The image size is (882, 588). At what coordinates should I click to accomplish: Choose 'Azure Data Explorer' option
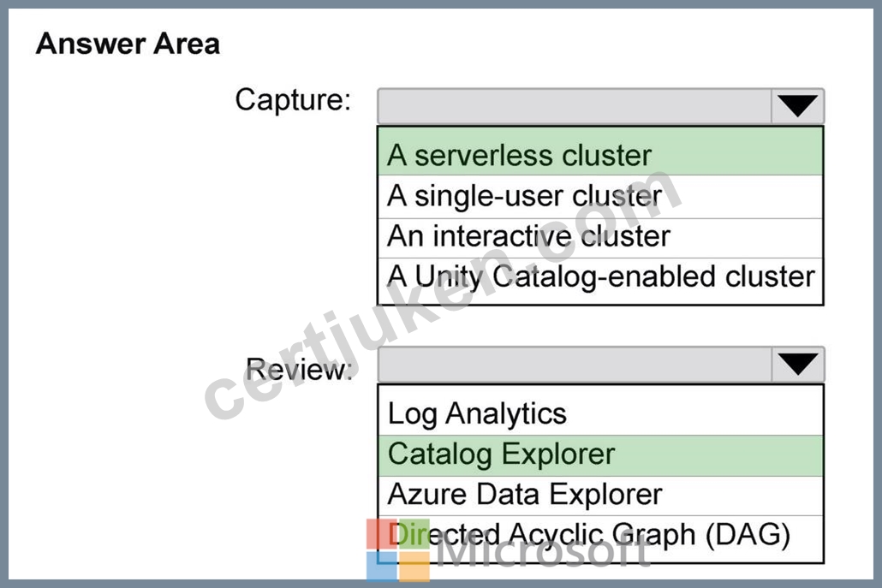pos(600,496)
